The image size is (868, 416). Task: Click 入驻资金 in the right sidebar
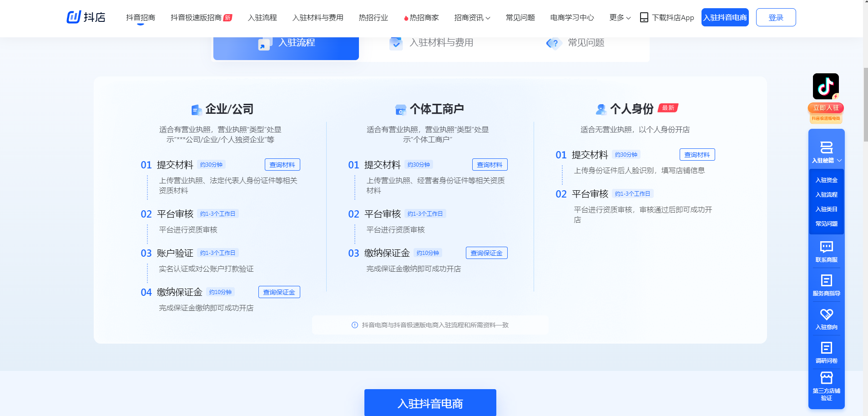826,180
